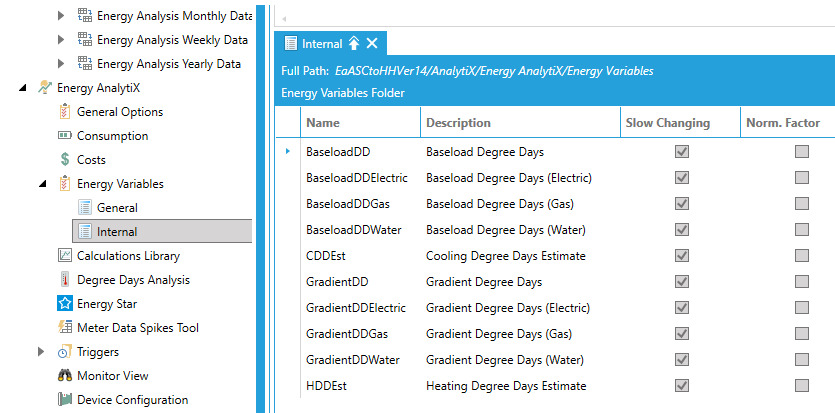Viewport: 835px width, 413px height.
Task: Open Meter Data Spikes Tool icon
Action: pyautogui.click(x=65, y=328)
